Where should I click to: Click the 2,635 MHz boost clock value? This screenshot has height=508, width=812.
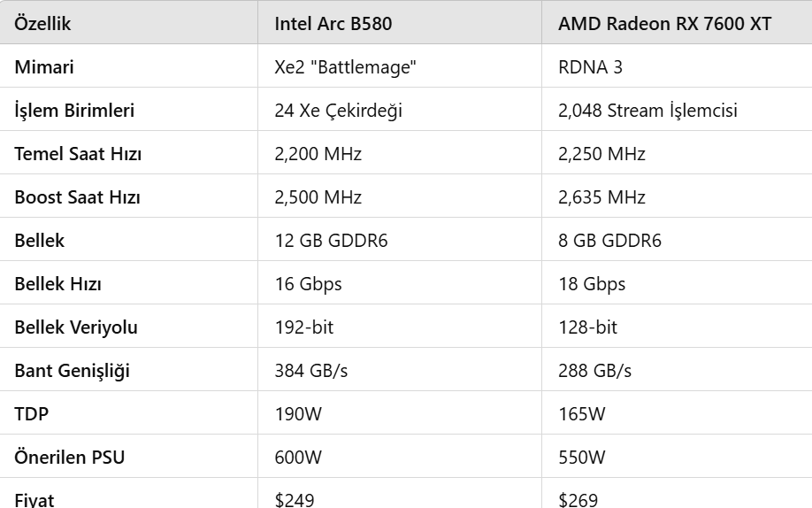point(601,197)
